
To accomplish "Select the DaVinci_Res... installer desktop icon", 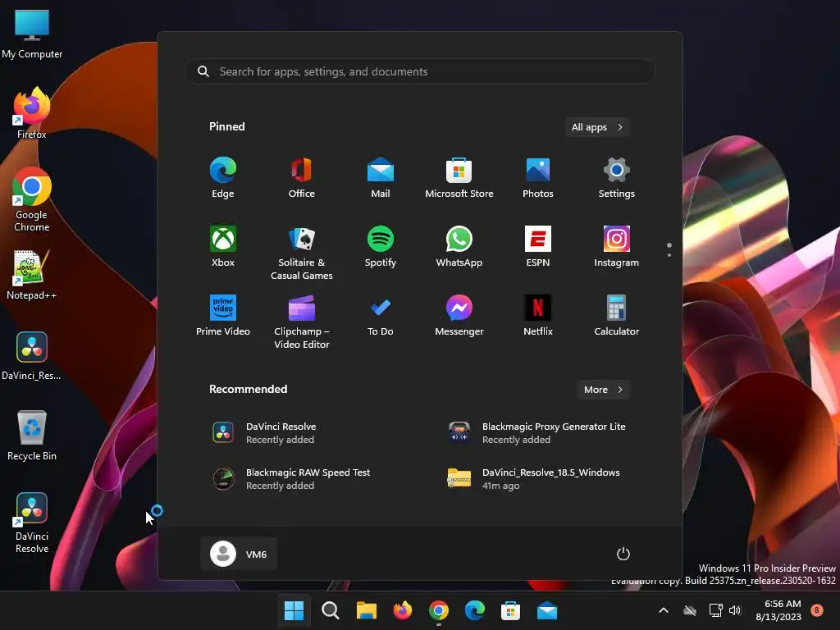I will point(32,355).
